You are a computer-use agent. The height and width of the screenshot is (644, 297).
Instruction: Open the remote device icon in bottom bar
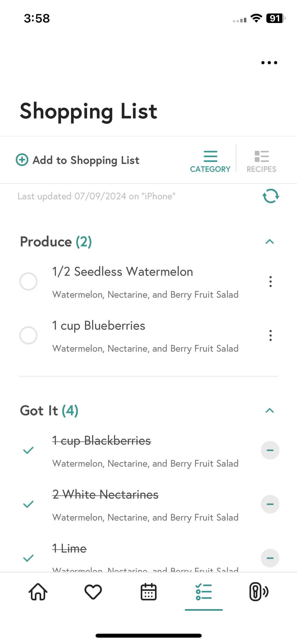tap(259, 592)
